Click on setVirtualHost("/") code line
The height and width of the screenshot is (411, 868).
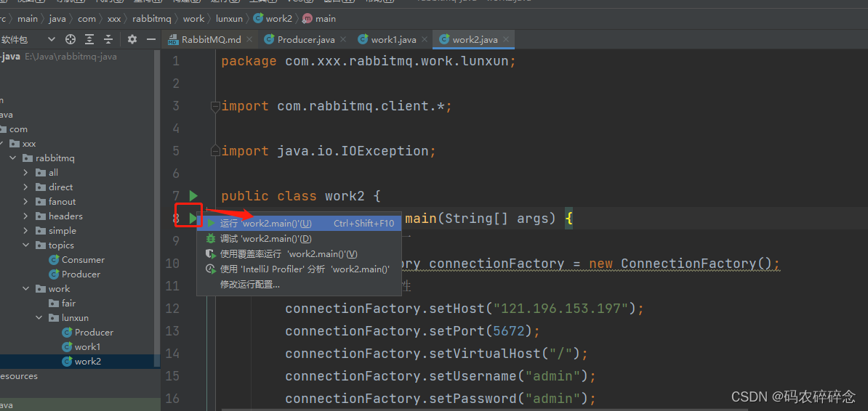pyautogui.click(x=436, y=354)
